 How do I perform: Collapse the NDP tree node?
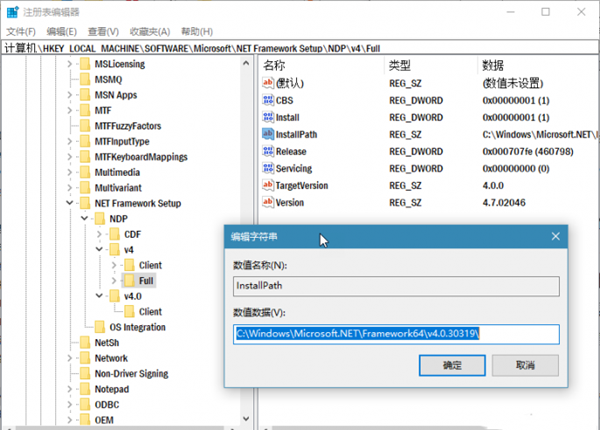coord(85,218)
